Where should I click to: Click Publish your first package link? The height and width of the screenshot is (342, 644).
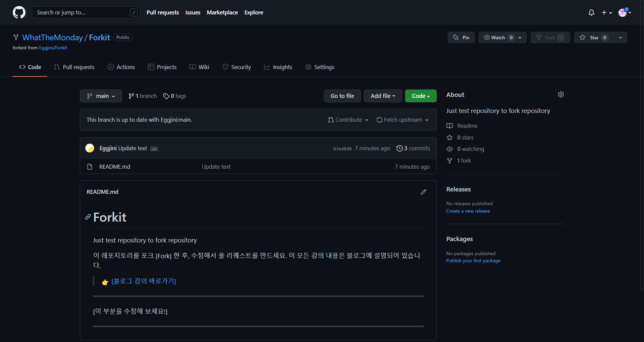tap(473, 261)
